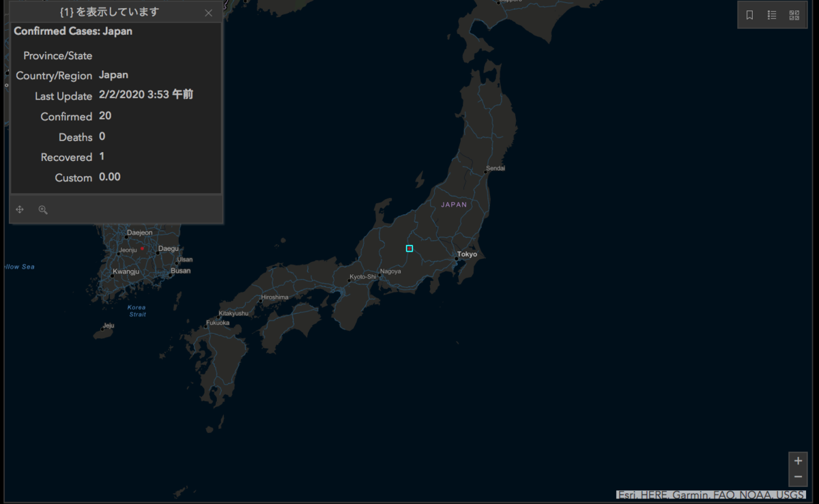Image resolution: width=819 pixels, height=504 pixels.
Task: Click the Kwangju city label
Action: (x=126, y=271)
